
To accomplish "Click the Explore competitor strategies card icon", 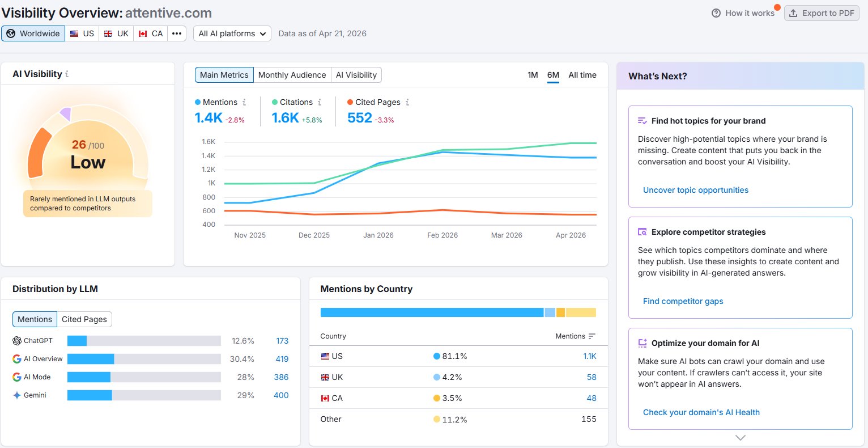I will click(x=643, y=232).
